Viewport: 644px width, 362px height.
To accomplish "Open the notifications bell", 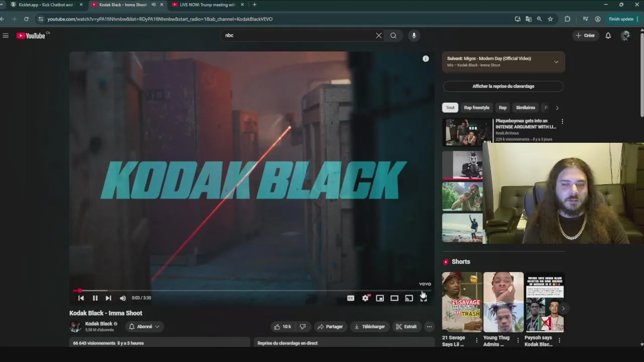I will tap(608, 36).
